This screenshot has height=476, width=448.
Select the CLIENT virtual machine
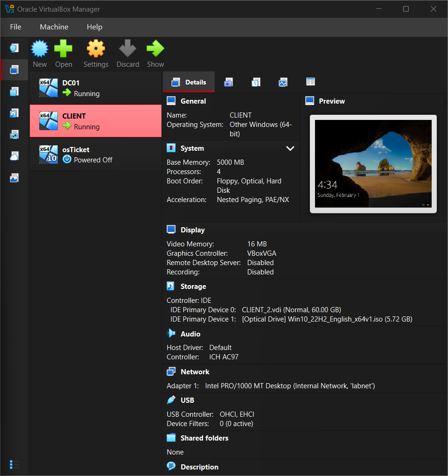[96, 121]
